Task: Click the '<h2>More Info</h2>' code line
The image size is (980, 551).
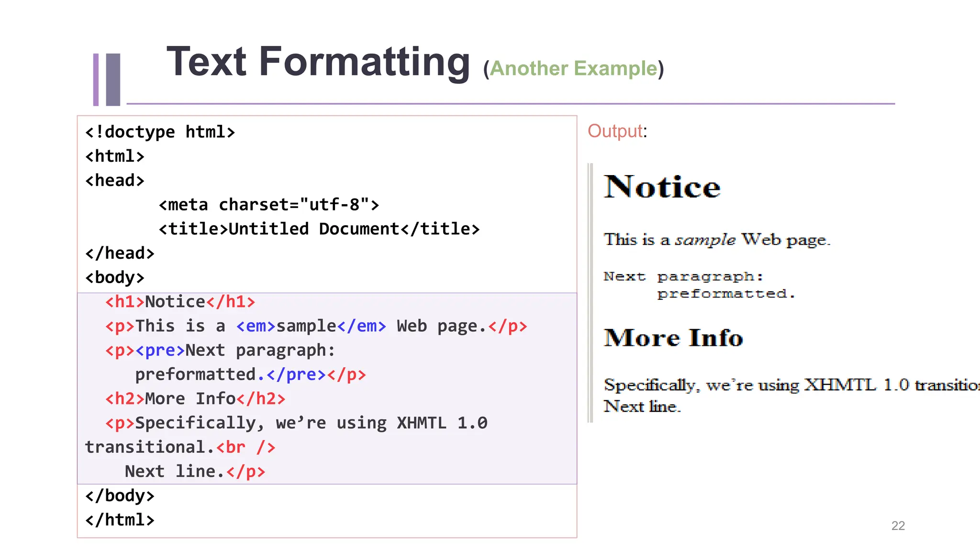Action: point(195,399)
